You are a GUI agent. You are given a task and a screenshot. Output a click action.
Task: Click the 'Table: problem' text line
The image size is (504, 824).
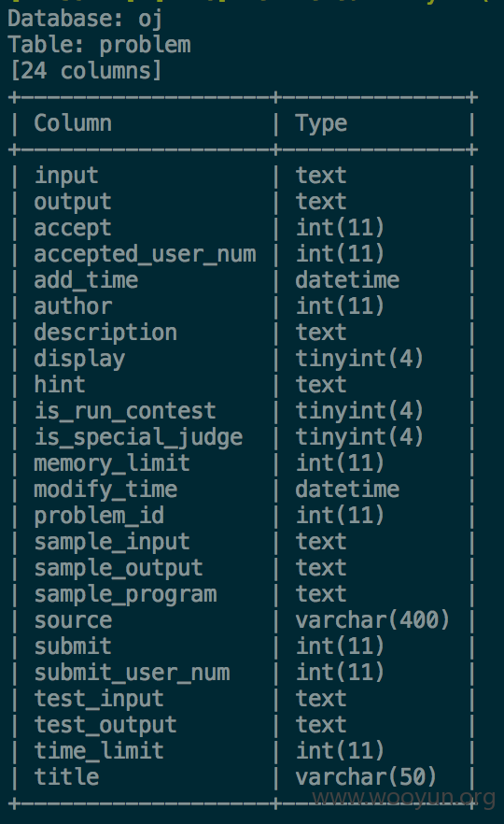pos(99,45)
